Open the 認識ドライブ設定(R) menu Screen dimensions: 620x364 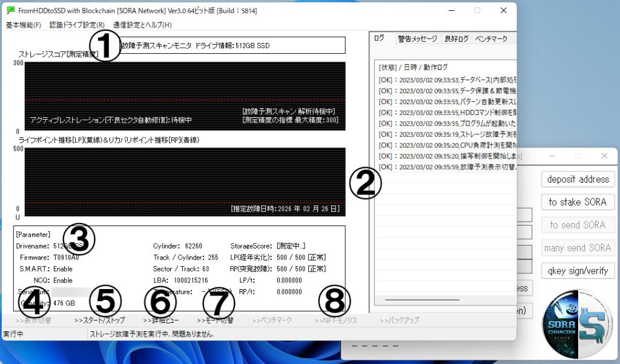coord(77,25)
